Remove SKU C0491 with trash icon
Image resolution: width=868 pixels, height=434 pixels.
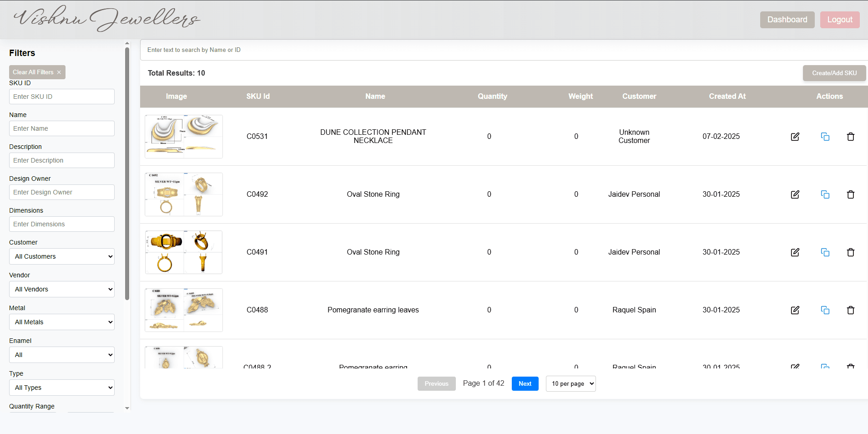point(850,252)
